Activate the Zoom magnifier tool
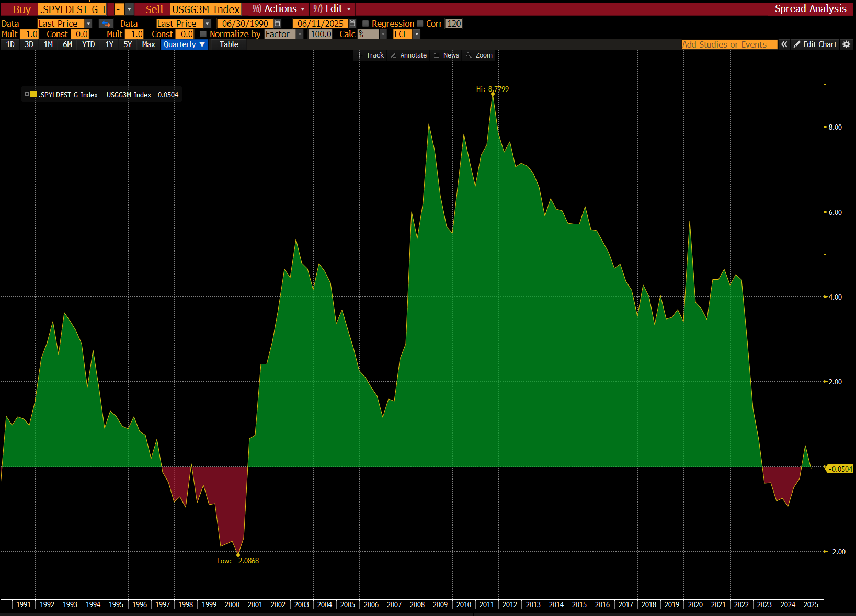Viewport: 856px width, 616px height. [479, 55]
